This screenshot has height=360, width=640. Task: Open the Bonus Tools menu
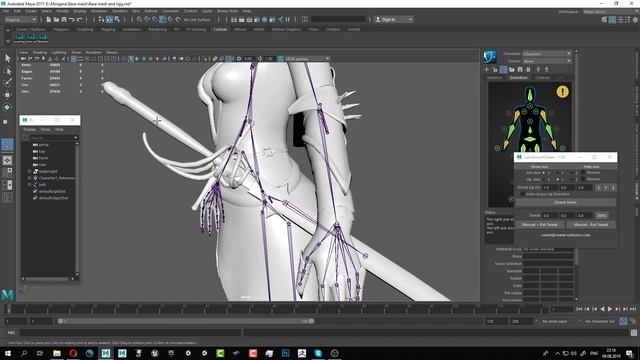click(x=227, y=11)
